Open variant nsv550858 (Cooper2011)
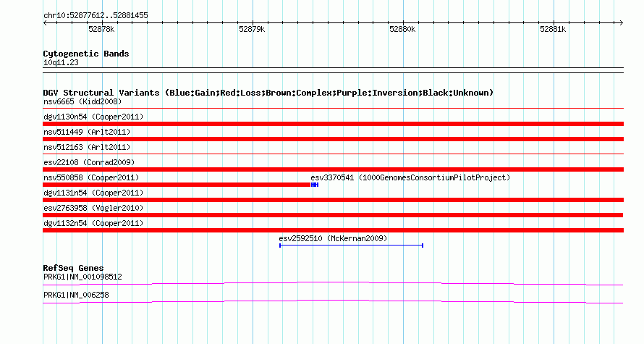The height and width of the screenshot is (344, 644). coord(91,177)
